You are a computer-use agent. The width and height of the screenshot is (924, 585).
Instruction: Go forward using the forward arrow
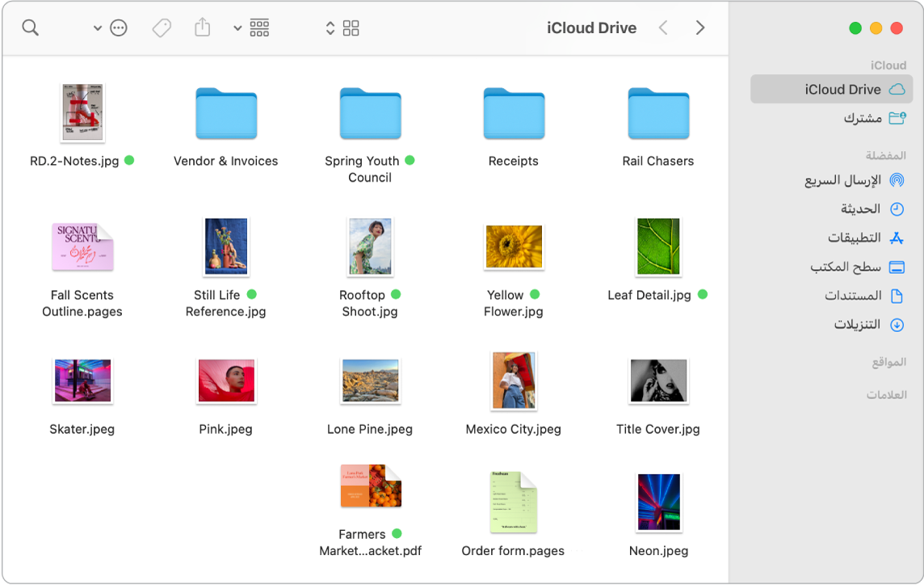click(x=700, y=27)
